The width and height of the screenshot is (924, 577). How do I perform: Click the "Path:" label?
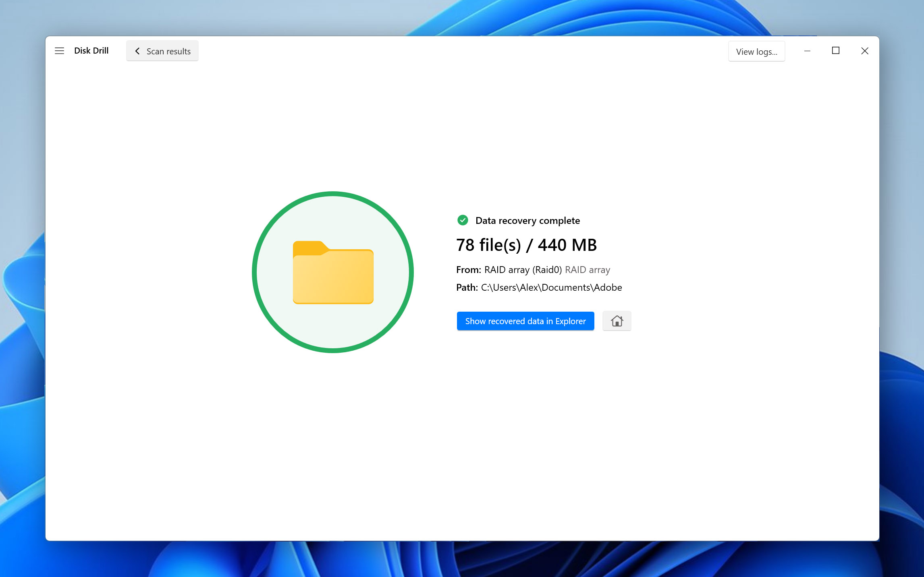[467, 287]
